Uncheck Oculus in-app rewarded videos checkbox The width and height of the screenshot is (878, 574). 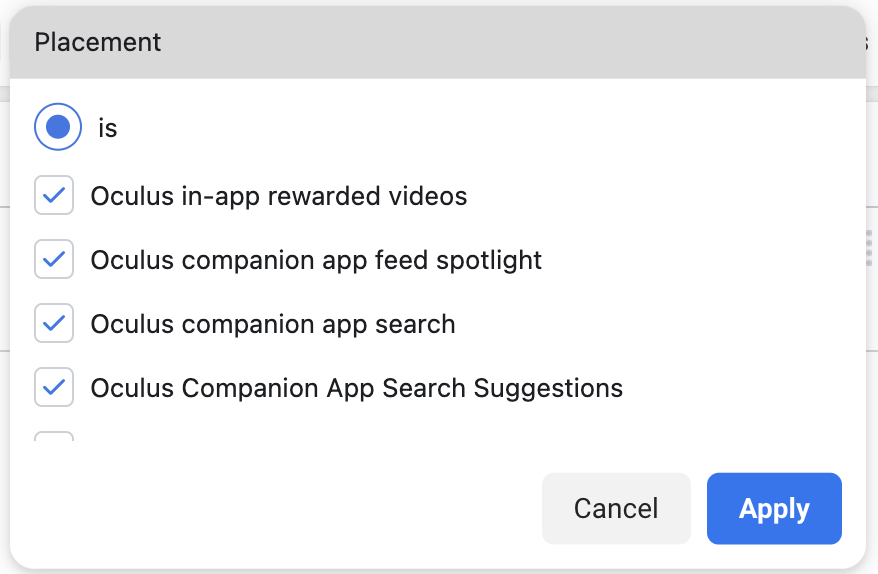click(x=54, y=195)
